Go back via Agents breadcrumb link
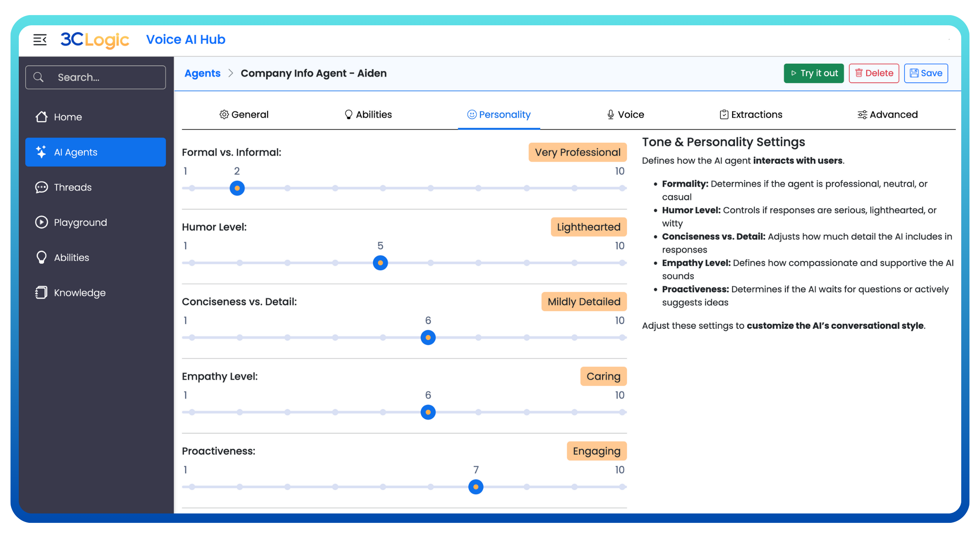The height and width of the screenshot is (551, 980). (x=202, y=73)
